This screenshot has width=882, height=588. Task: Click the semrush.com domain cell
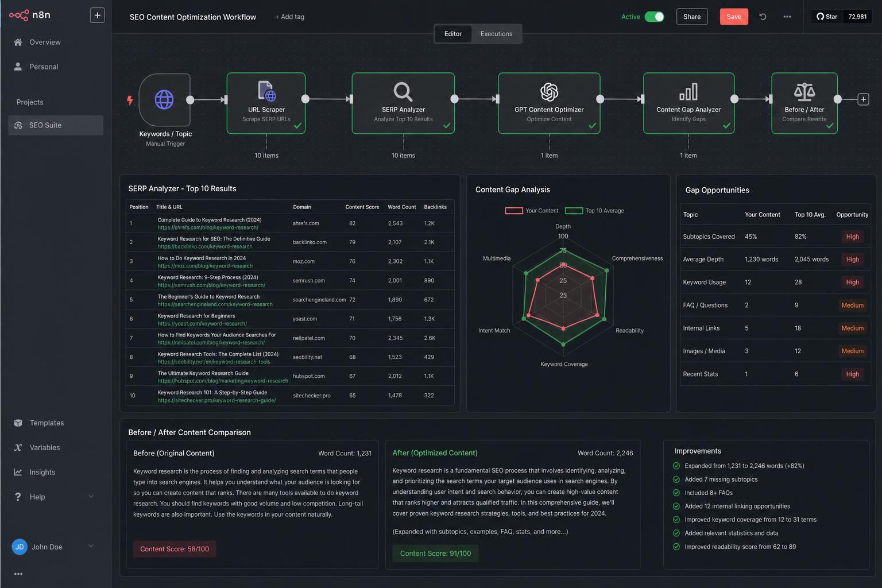point(309,281)
